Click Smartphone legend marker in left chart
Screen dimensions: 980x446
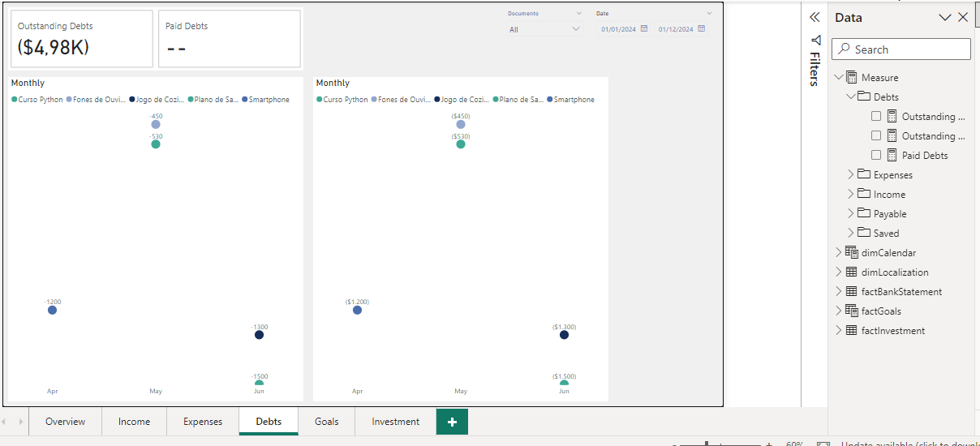point(245,100)
